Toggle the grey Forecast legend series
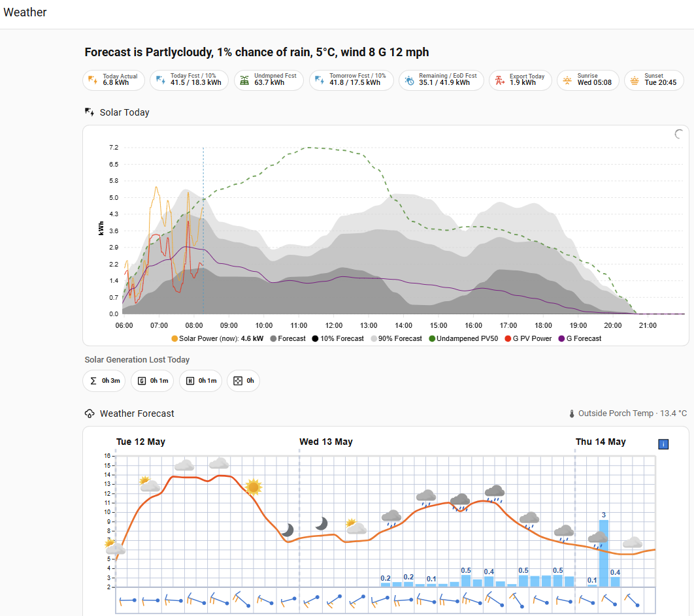The height and width of the screenshot is (616, 694). click(288, 338)
